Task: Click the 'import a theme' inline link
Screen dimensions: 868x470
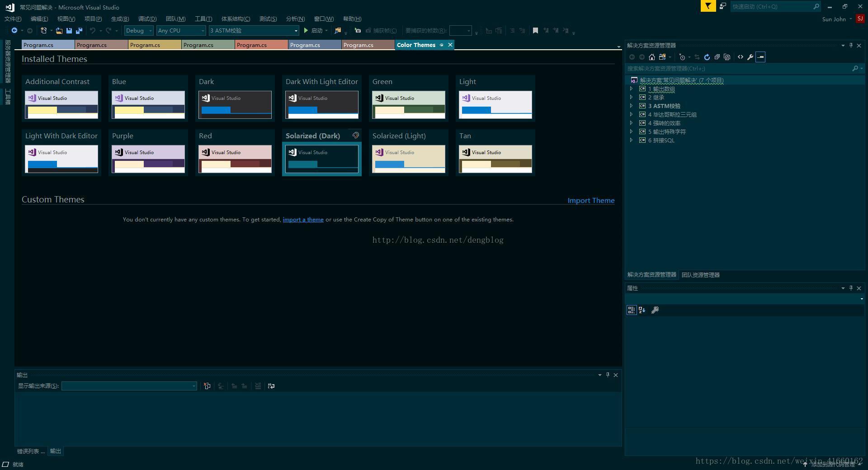Action: [x=303, y=220]
